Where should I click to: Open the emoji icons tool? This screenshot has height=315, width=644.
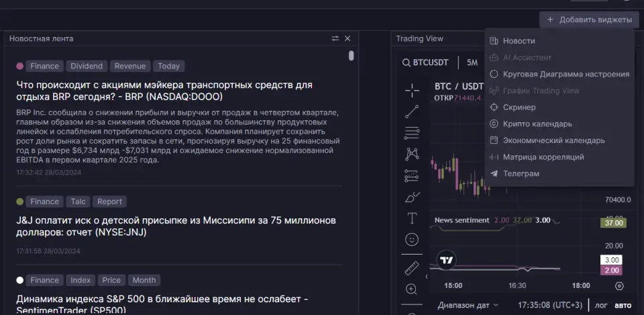pyautogui.click(x=412, y=239)
